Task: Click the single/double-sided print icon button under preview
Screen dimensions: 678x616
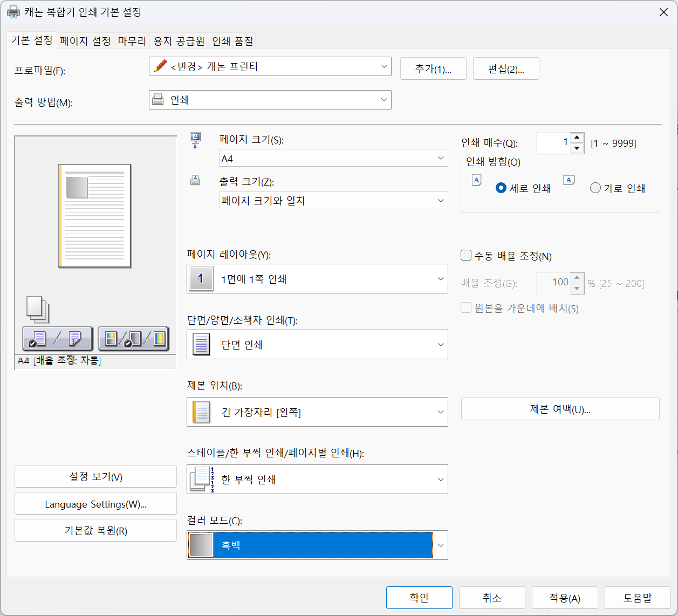Action: 58,339
